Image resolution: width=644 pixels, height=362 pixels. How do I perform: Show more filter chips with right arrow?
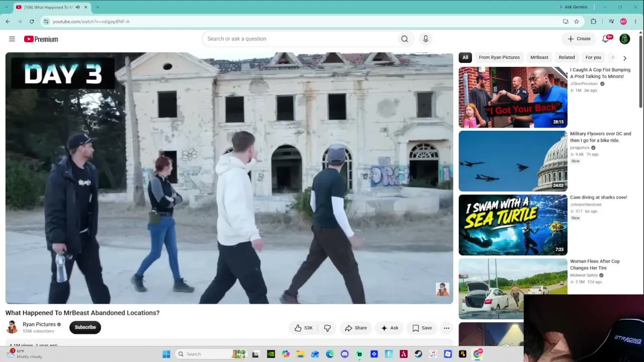[x=625, y=58]
